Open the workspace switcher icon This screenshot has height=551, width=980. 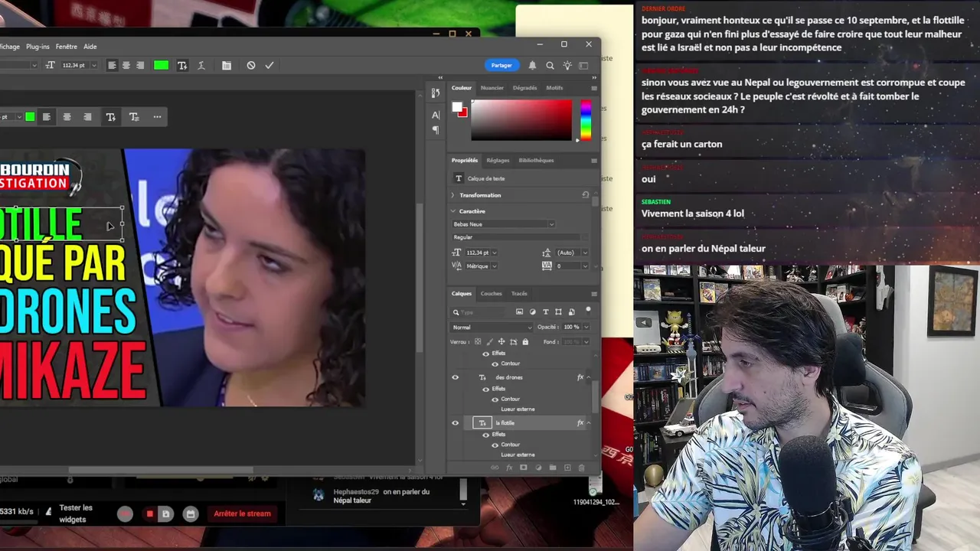(584, 66)
